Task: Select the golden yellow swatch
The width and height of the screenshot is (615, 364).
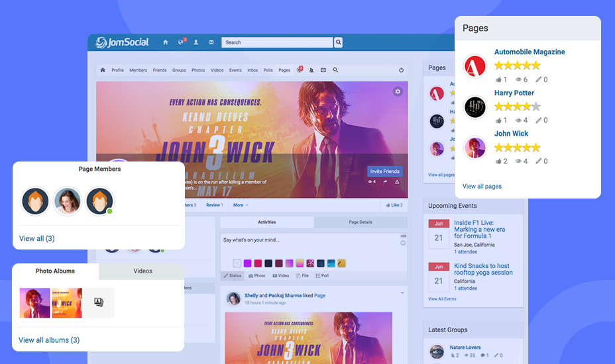Action: (x=341, y=263)
